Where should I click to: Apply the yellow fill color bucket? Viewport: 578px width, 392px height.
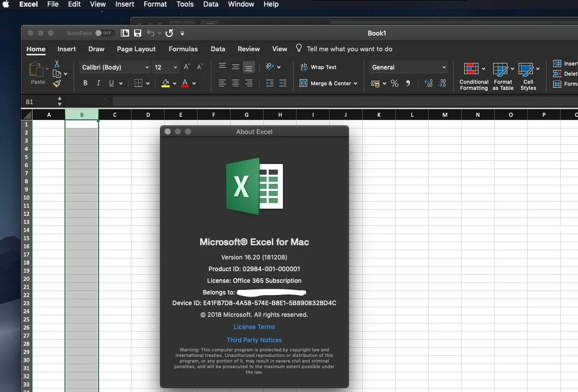166,83
